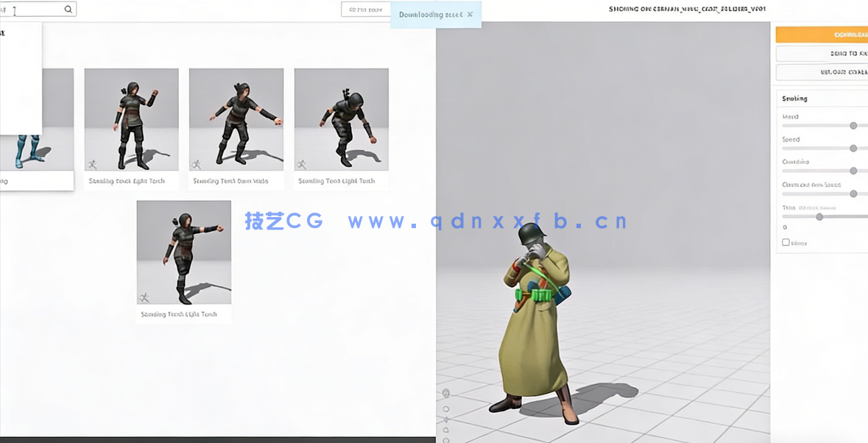
Task: Select the pan crosshair icon in viewport controls
Action: click(446, 418)
